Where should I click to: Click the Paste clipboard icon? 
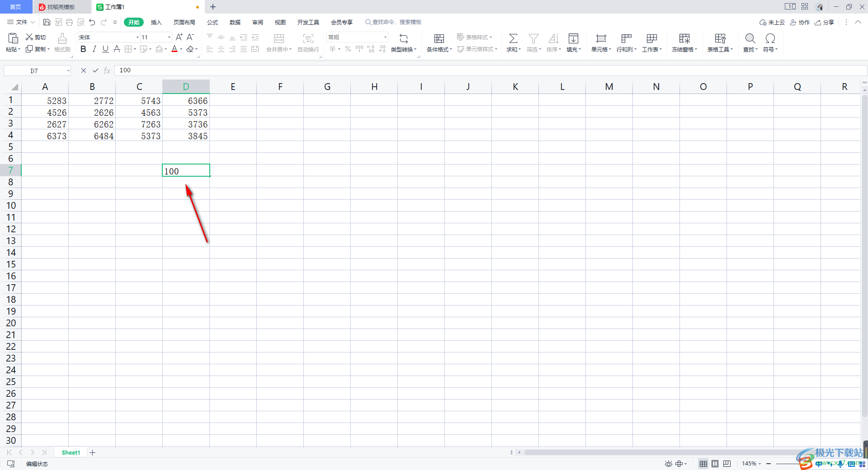point(13,38)
